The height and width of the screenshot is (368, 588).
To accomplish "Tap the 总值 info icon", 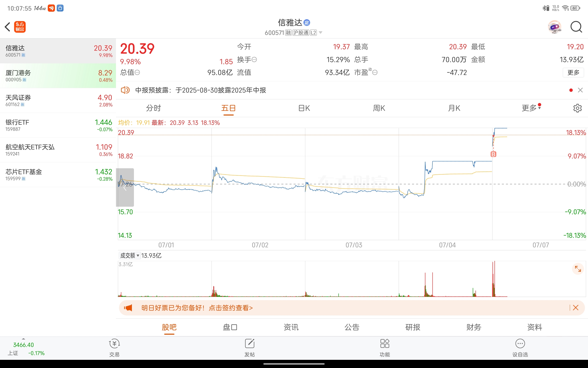I will click(x=137, y=73).
